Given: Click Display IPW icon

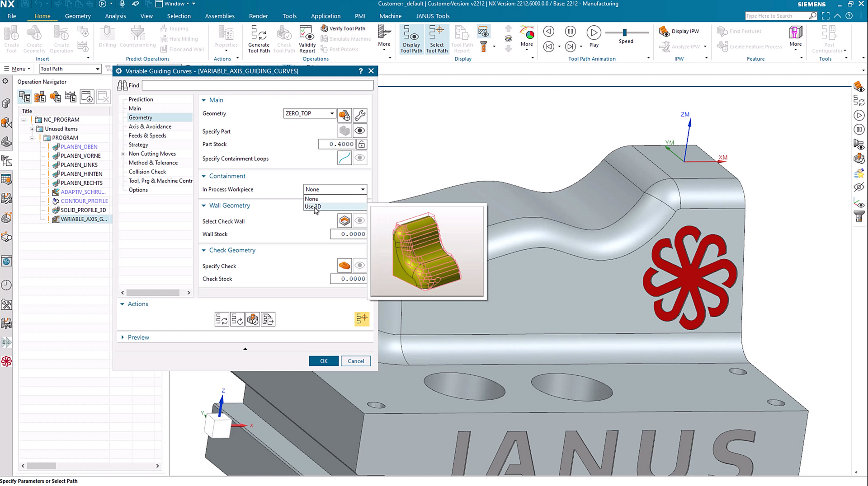Looking at the screenshot, I should click(x=664, y=31).
